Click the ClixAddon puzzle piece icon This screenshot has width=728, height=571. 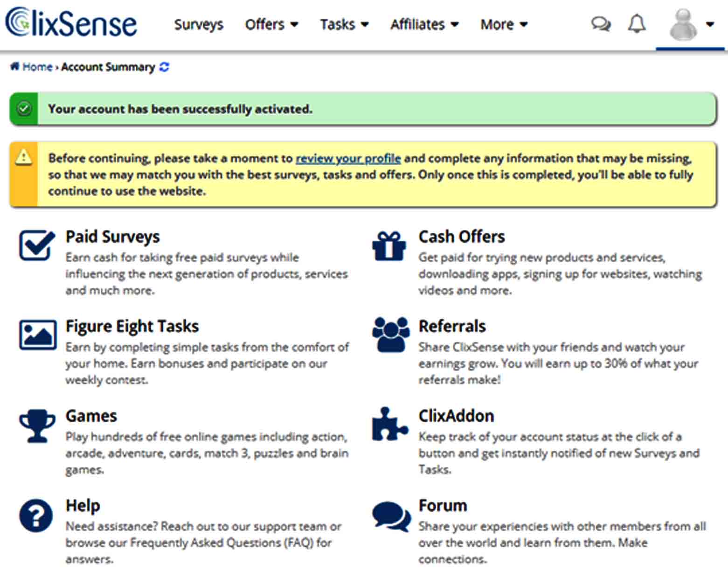click(390, 424)
